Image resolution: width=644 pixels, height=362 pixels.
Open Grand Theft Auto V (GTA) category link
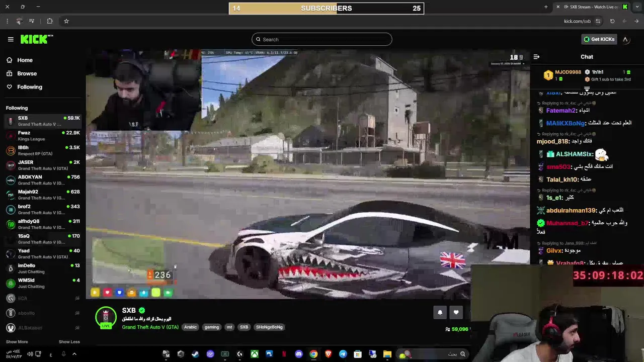tap(150, 327)
